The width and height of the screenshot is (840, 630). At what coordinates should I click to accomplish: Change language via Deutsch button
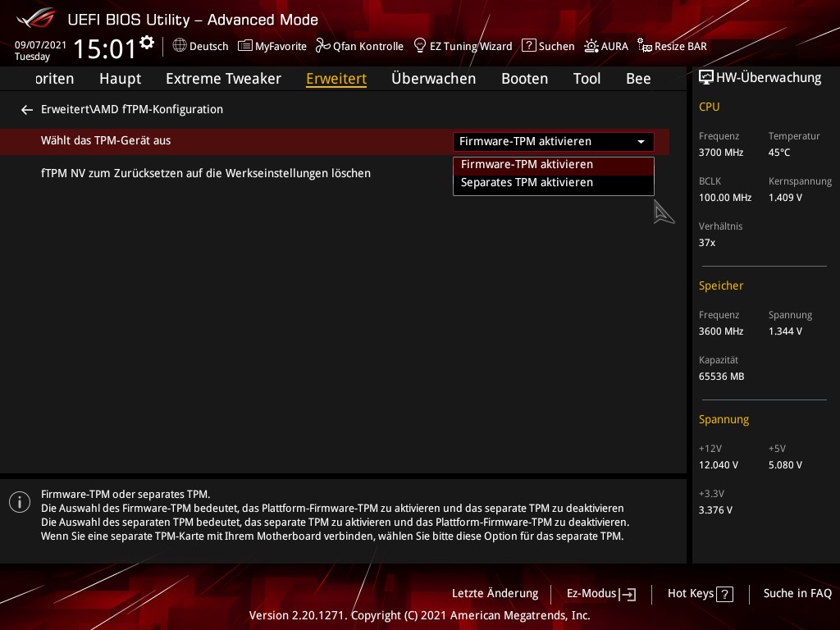[x=209, y=47]
